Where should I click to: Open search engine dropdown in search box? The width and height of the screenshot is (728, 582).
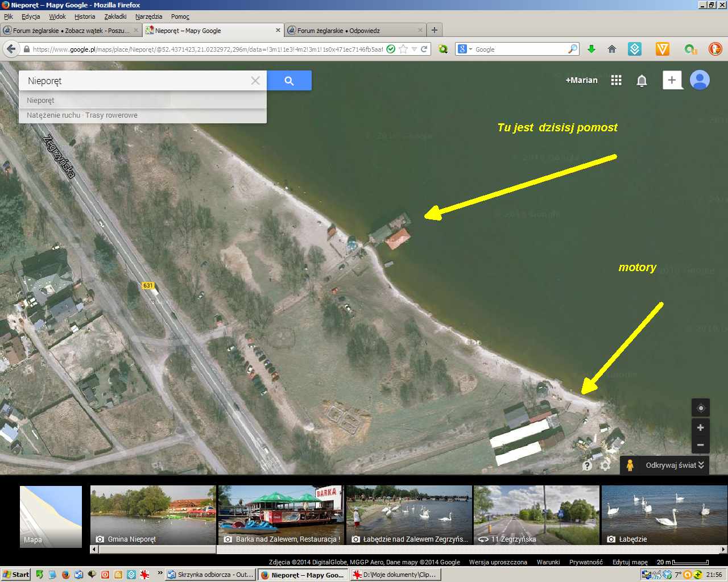(x=464, y=49)
